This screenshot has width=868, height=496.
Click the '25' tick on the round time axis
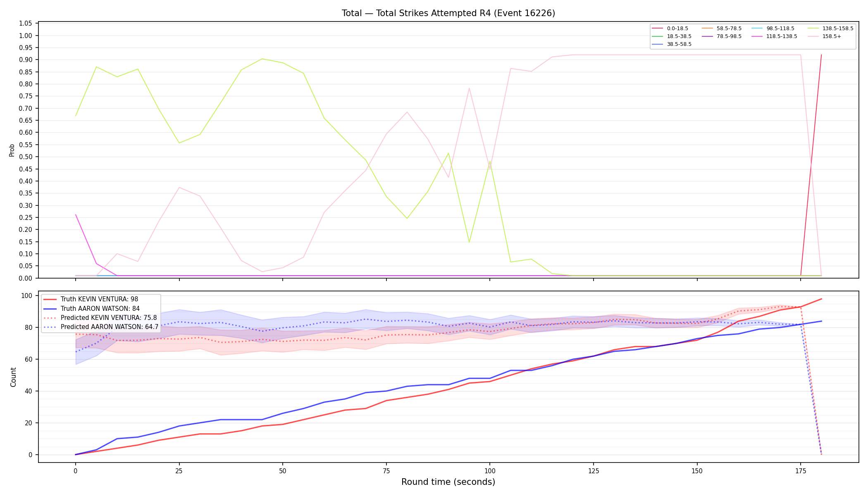(179, 471)
